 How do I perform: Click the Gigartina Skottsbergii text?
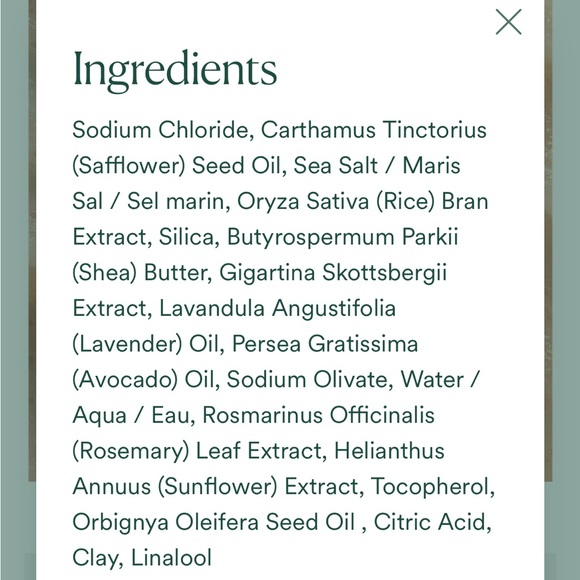(x=333, y=273)
